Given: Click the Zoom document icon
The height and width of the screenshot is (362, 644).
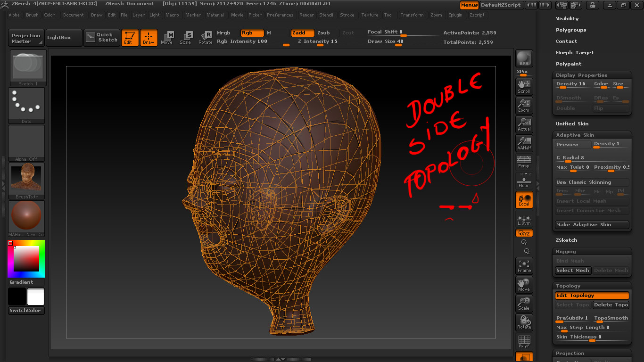Looking at the screenshot, I should [524, 105].
